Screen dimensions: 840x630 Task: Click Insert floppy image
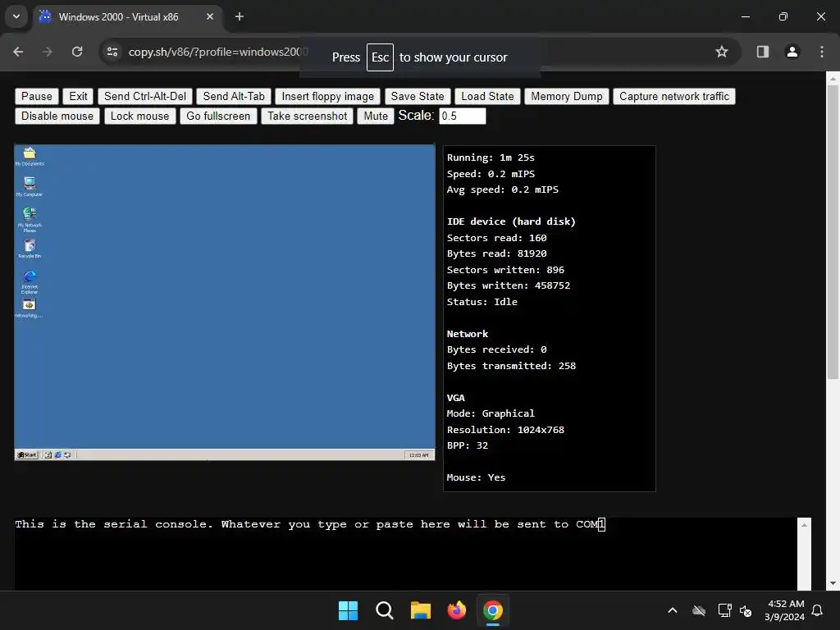click(328, 97)
